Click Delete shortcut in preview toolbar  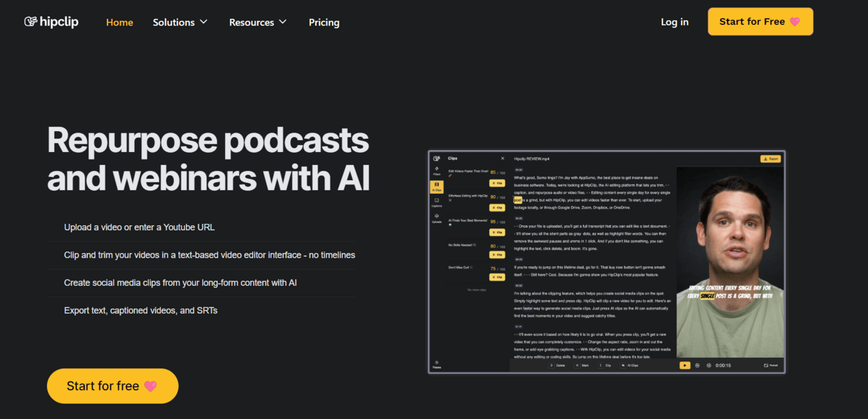(x=557, y=365)
